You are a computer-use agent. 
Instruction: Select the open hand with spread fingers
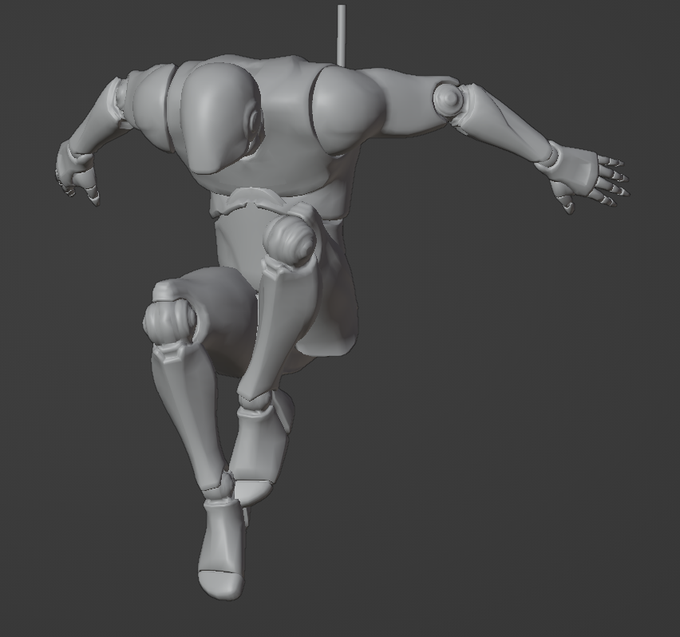584,176
